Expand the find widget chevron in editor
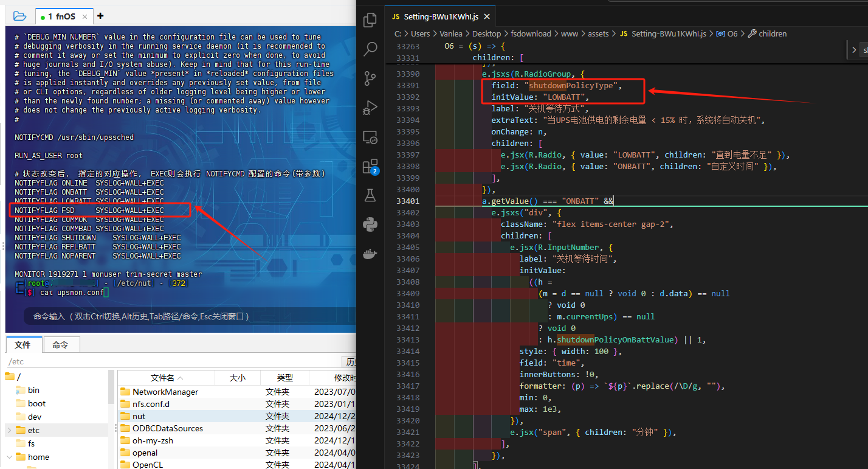Image resolution: width=868 pixels, height=469 pixels. coord(854,50)
